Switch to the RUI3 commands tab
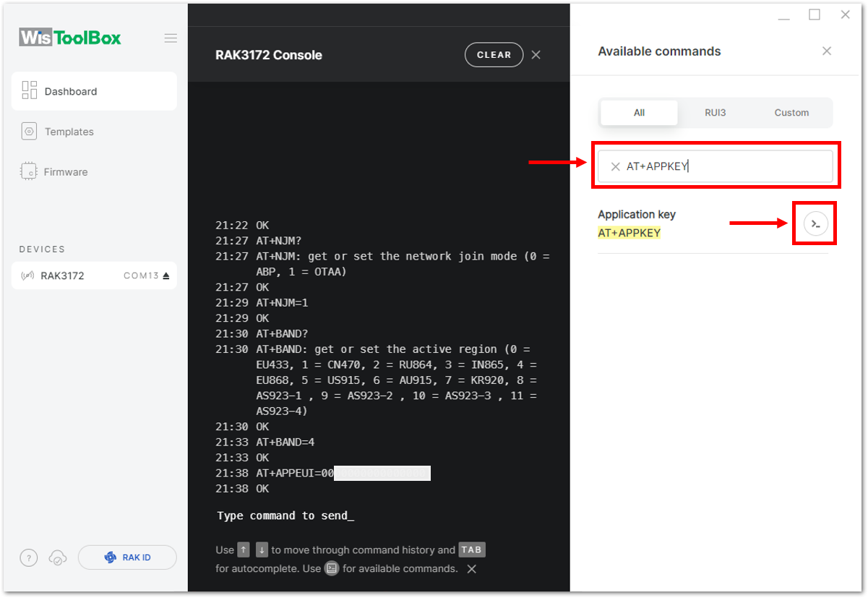Screen dimensions: 868x598 [x=716, y=113]
